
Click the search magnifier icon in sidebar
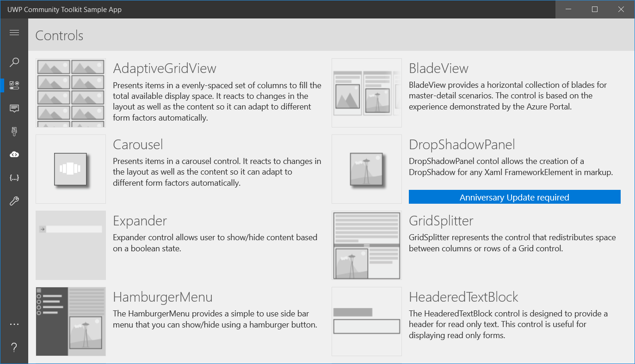click(14, 62)
